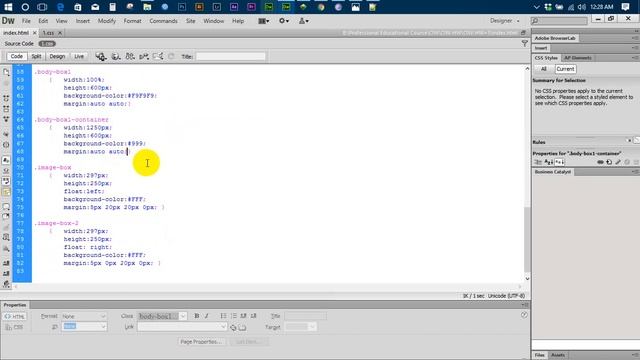The image size is (640, 360).
Task: Click Preview in browser globe icon
Action: pos(116,56)
